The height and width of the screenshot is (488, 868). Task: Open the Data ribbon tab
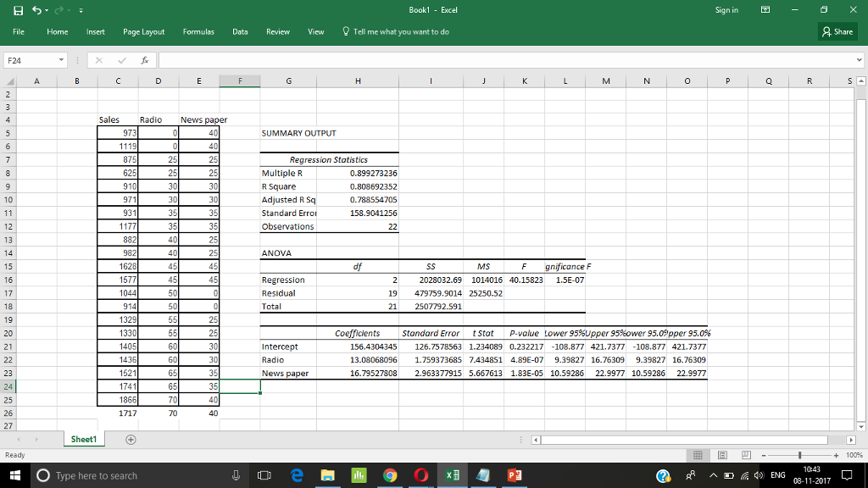point(240,31)
